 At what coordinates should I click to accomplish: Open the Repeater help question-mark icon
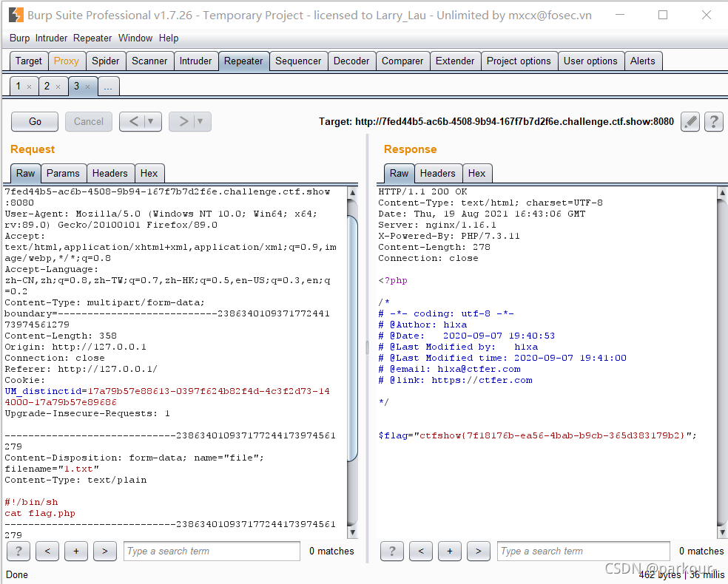point(714,121)
